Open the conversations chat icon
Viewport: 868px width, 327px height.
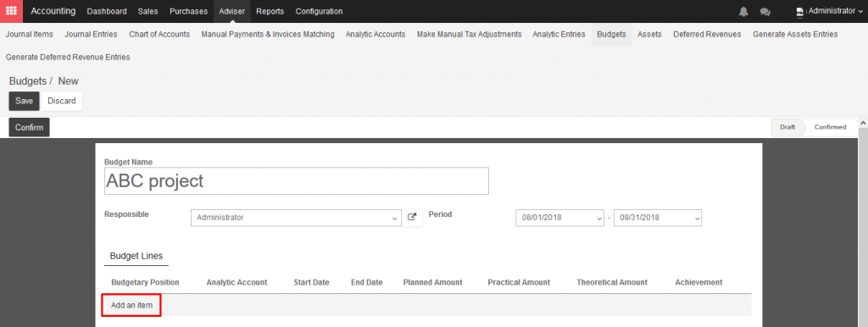pyautogui.click(x=765, y=11)
